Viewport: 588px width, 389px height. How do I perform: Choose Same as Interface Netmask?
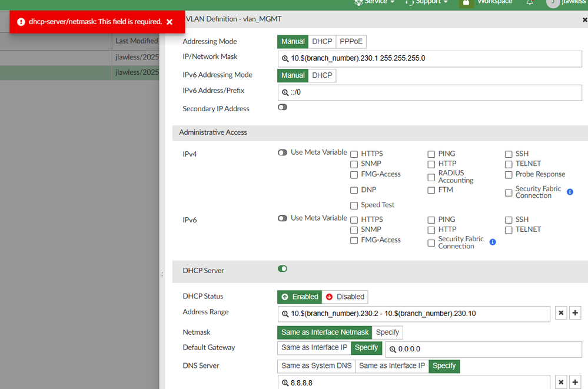tap(325, 333)
